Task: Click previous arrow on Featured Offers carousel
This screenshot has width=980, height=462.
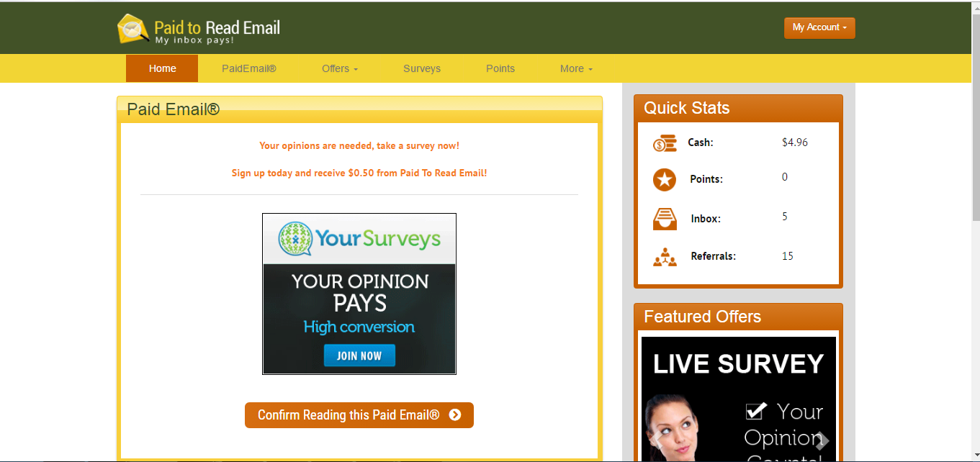Action: (657, 440)
